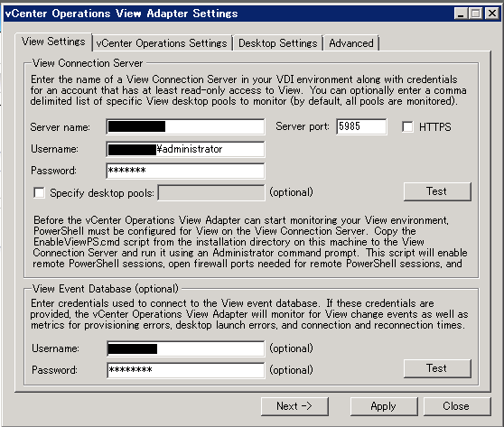Click the Close button at bottom

457,406
